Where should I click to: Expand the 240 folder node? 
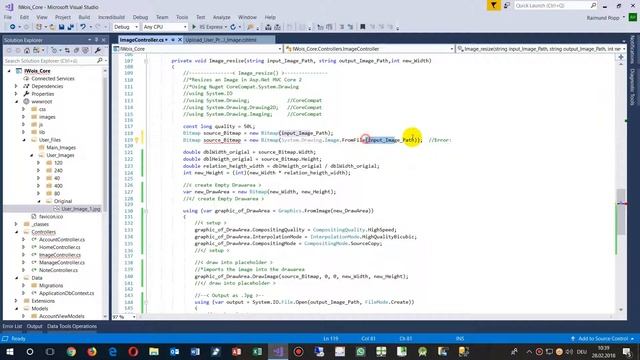[39, 171]
